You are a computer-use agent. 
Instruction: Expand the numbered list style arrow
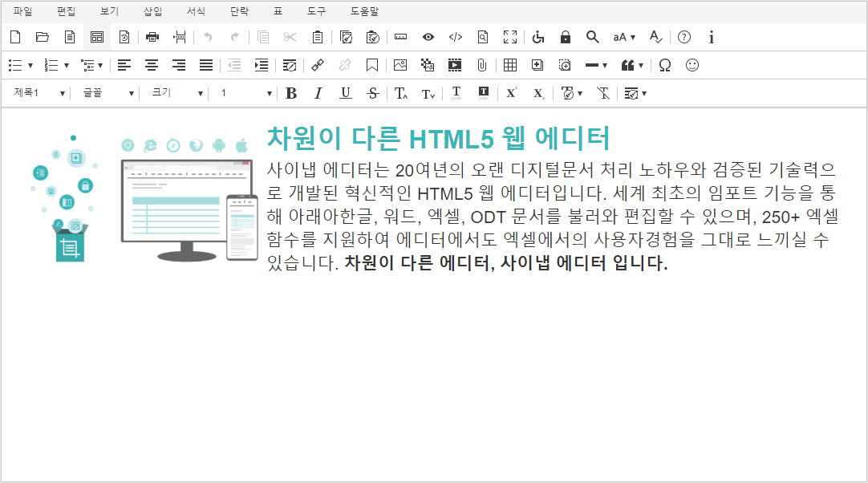(67, 65)
